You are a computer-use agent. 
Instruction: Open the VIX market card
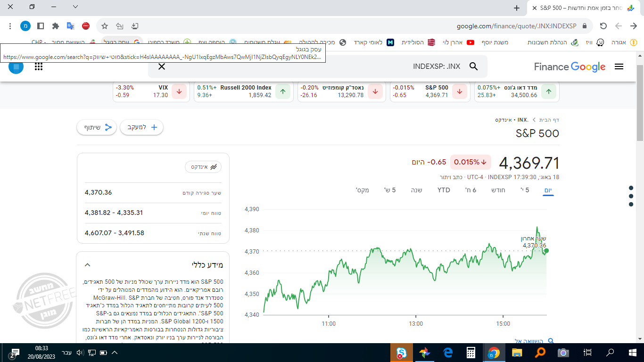150,91
